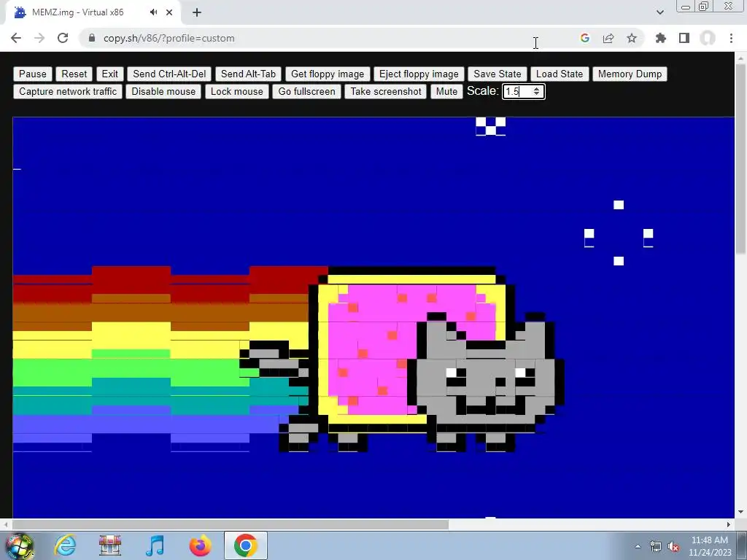747x560 pixels.
Task: Click the share page icon
Action: 608,38
